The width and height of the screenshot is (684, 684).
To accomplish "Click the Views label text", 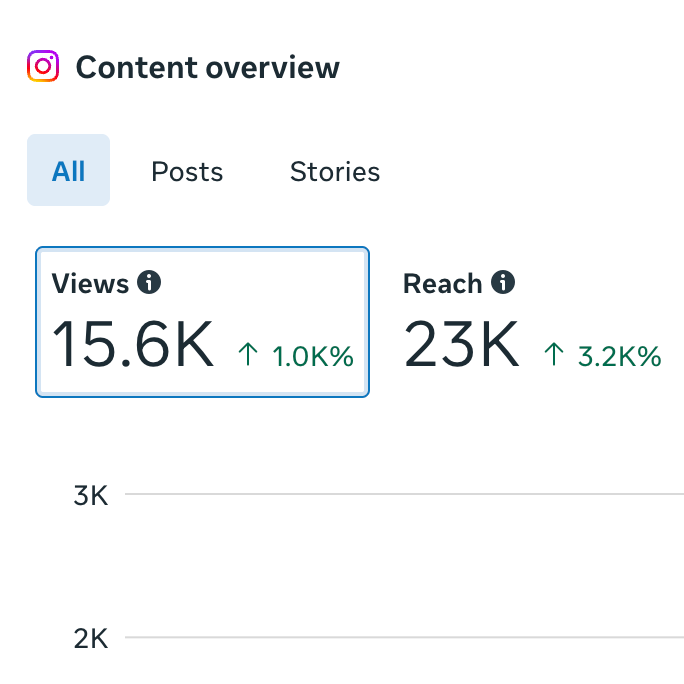I will (x=90, y=284).
